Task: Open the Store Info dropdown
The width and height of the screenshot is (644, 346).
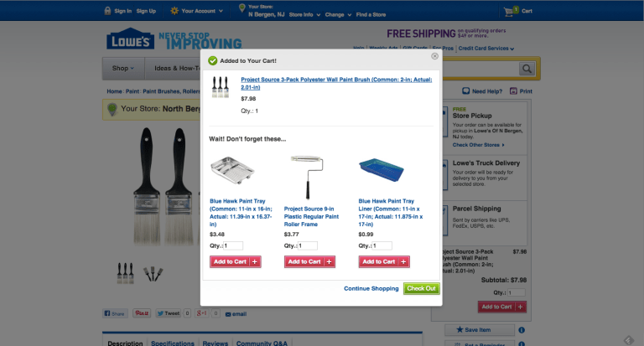Action: coord(304,14)
